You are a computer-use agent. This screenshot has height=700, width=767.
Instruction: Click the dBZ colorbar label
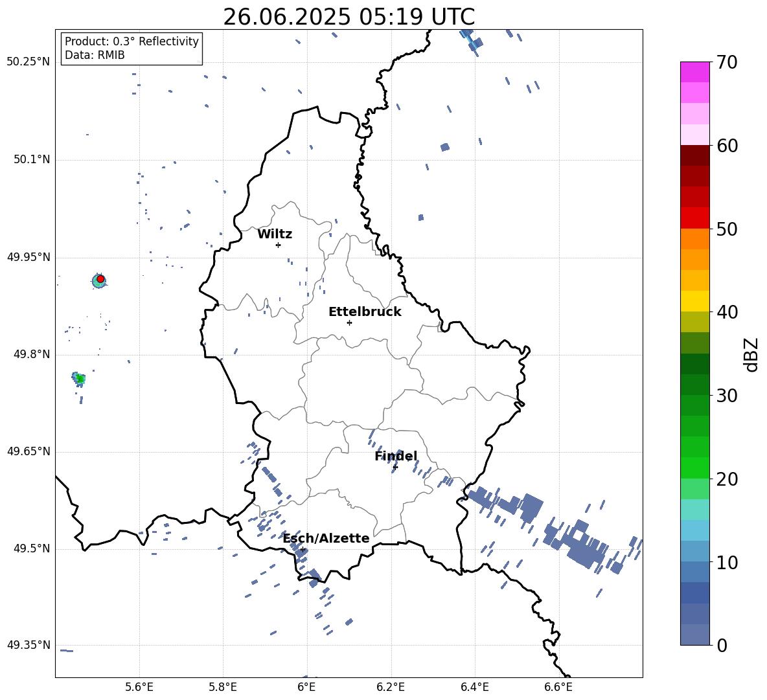click(x=750, y=354)
